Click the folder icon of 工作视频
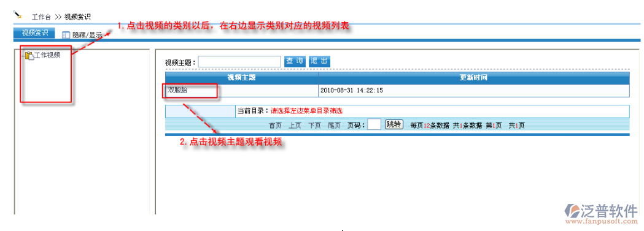This screenshot has height=231, width=644. click(x=29, y=56)
